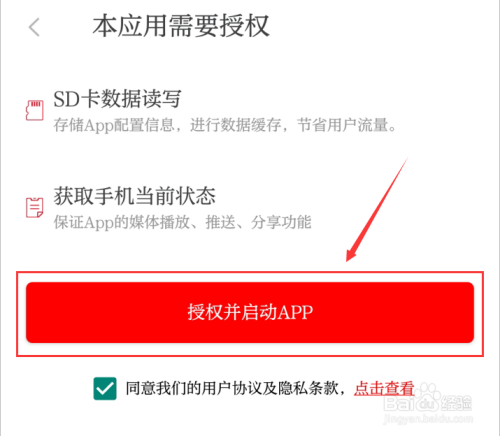Click the phone status document icon
Image resolution: width=500 pixels, height=436 pixels.
35,207
